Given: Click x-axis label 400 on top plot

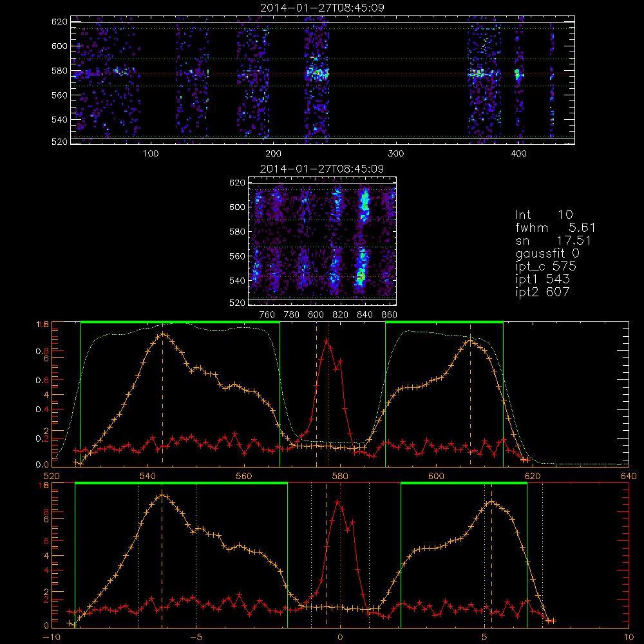Looking at the screenshot, I should 518,154.
